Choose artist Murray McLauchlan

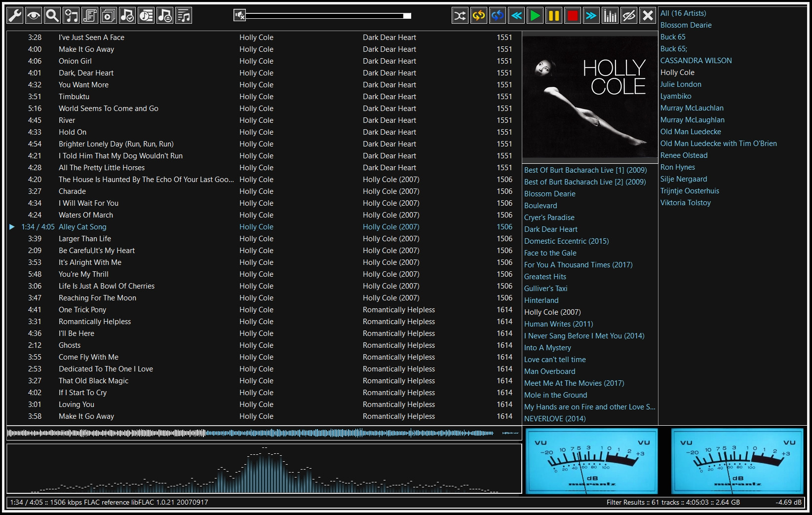pyautogui.click(x=692, y=108)
